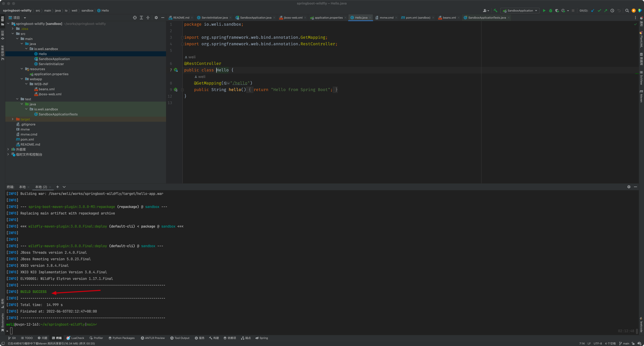Close the Hello.java editor tab
Viewport: 644px width, 346px height.
[370, 18]
